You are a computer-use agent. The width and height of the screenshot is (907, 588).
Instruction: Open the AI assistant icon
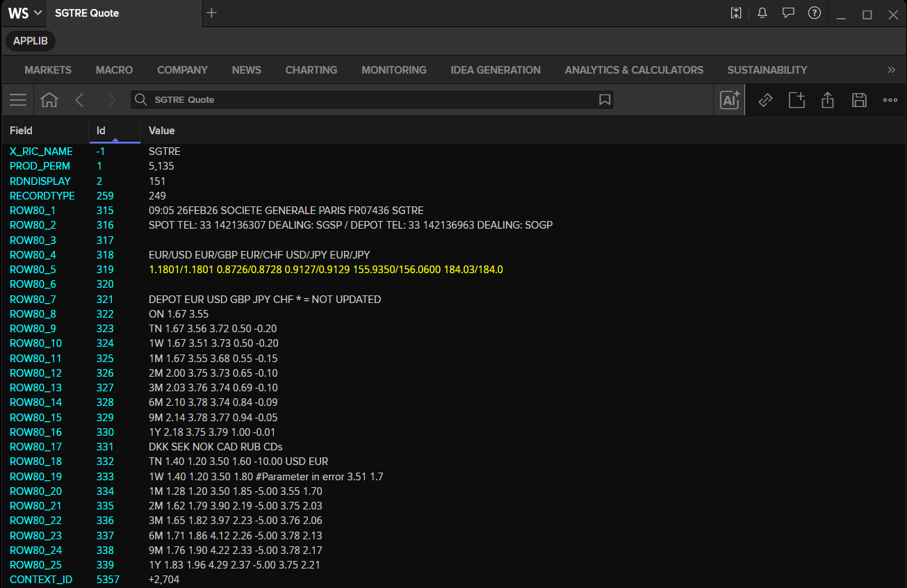[x=730, y=100]
